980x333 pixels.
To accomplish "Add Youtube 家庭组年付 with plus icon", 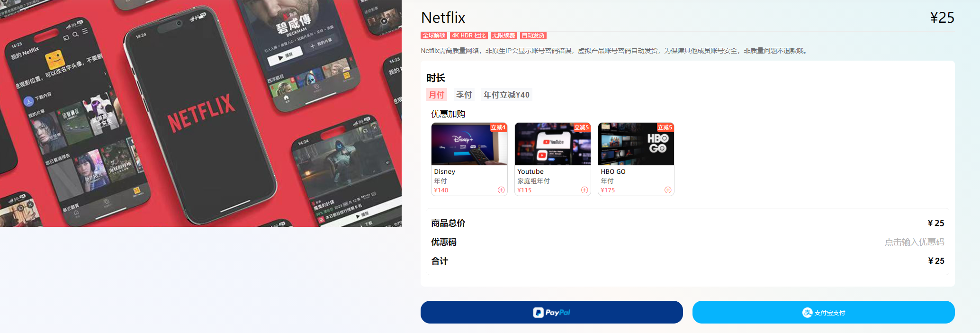I will [584, 190].
